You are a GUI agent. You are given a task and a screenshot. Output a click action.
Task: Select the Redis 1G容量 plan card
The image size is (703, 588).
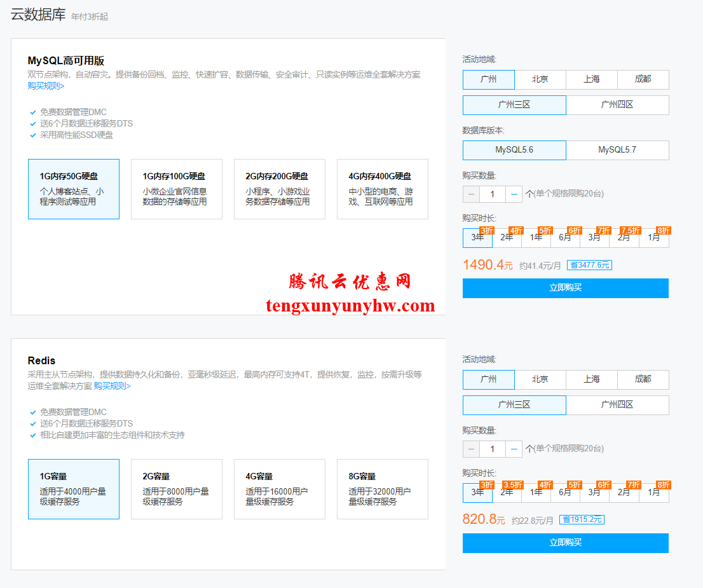pos(74,489)
